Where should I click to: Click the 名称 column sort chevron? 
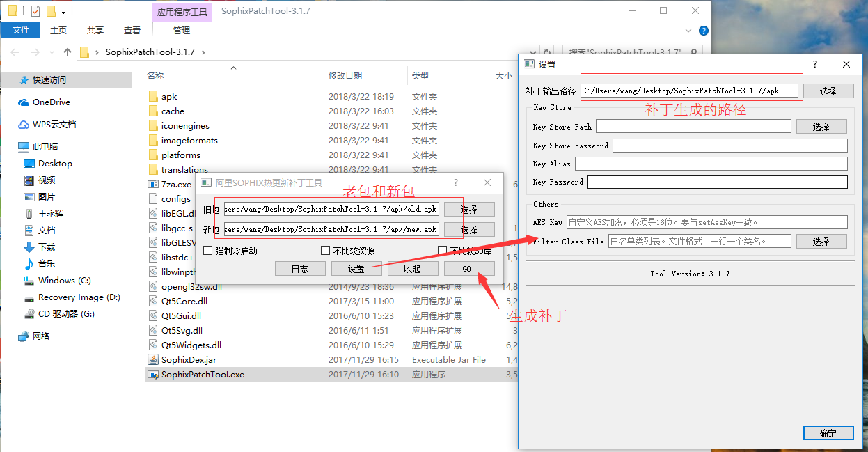pyautogui.click(x=233, y=67)
